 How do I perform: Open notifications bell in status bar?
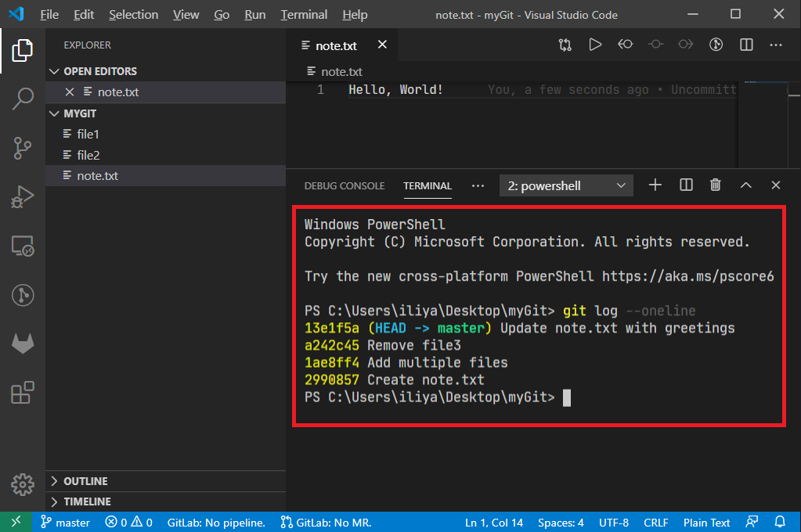pos(780,522)
